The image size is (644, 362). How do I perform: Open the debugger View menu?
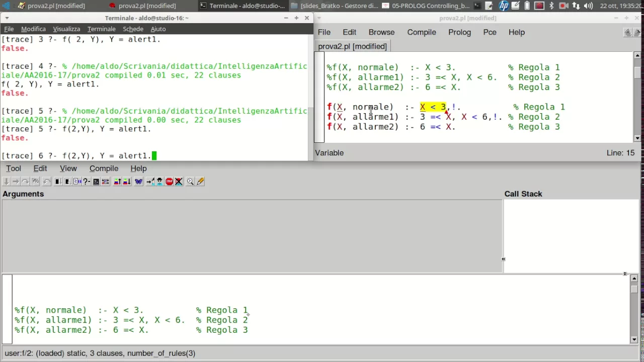point(68,168)
